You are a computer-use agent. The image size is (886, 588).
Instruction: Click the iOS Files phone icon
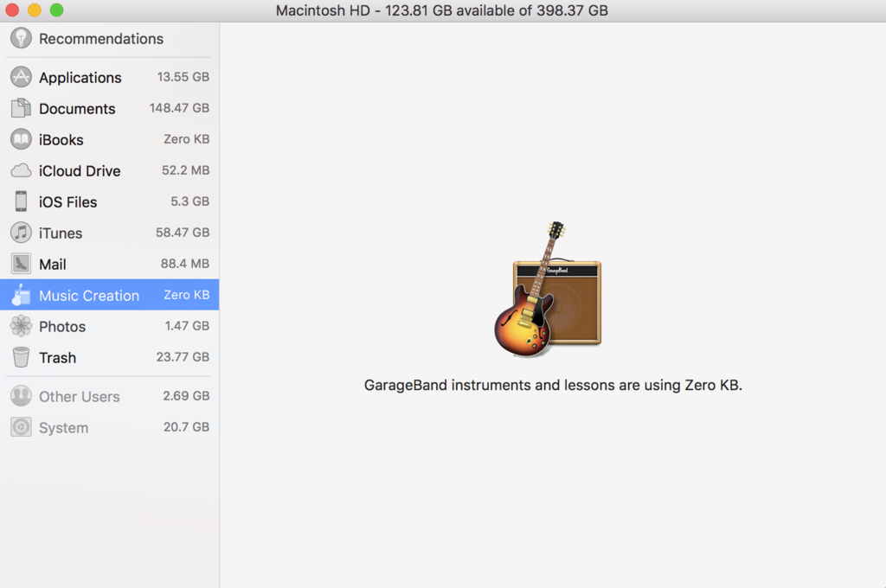click(x=21, y=201)
